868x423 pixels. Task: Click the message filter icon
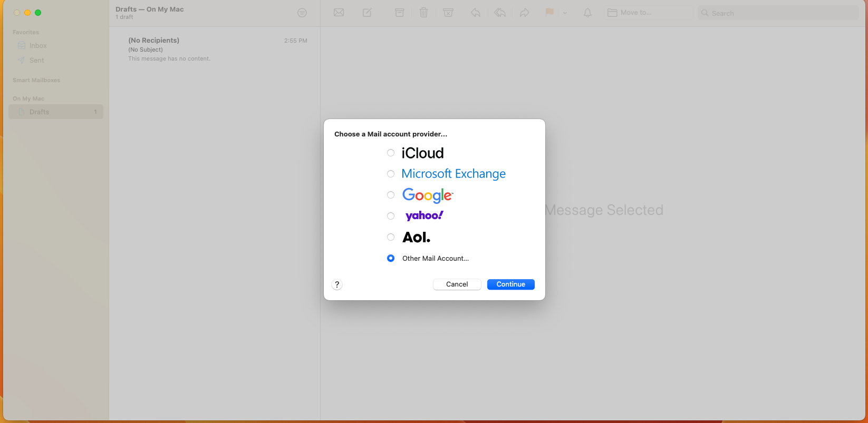302,13
